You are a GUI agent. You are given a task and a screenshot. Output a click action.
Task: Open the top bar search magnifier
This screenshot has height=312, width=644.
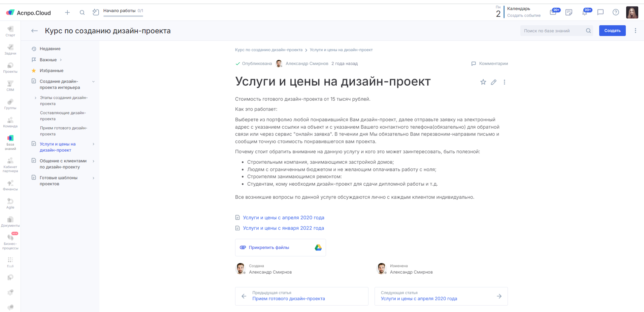coord(82,12)
